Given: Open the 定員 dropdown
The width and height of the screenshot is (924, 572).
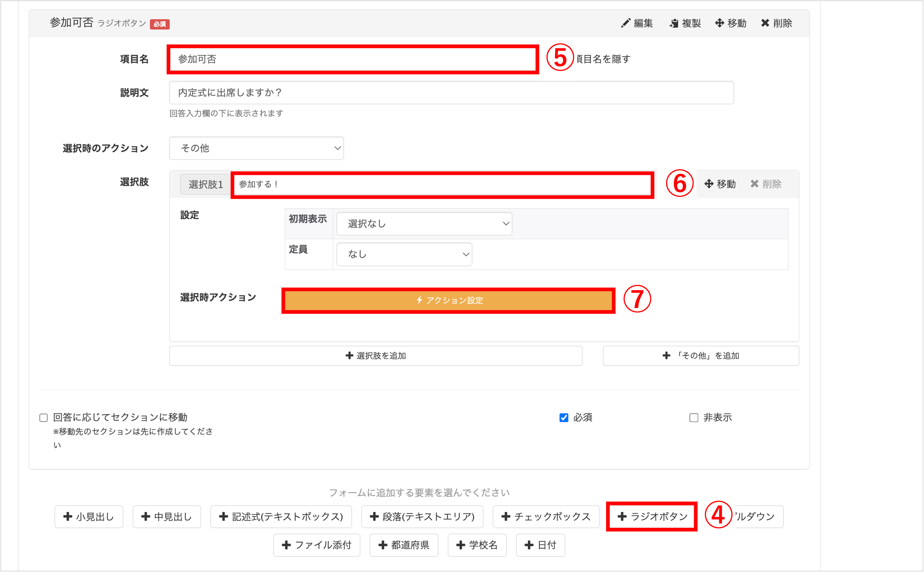Looking at the screenshot, I should 404,254.
